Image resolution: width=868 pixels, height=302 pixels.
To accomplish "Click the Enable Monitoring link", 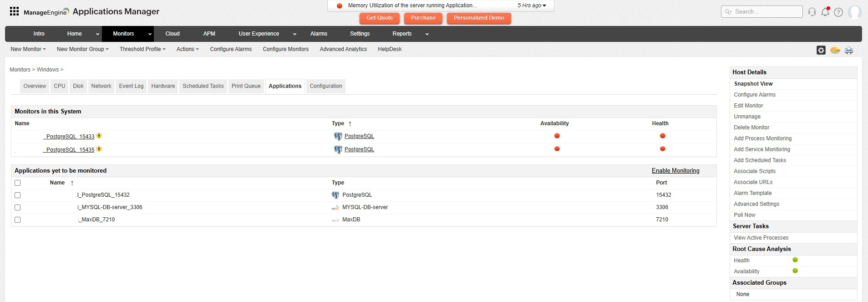I will 675,171.
